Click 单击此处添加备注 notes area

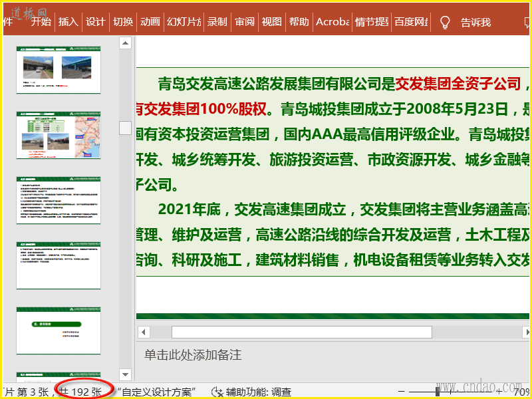pyautogui.click(x=193, y=355)
